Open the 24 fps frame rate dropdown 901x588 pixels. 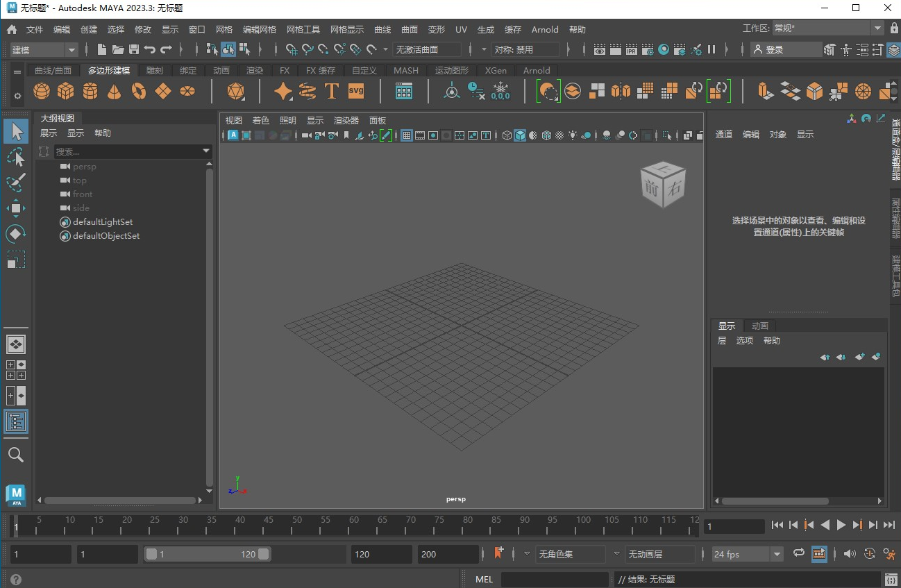(x=748, y=554)
